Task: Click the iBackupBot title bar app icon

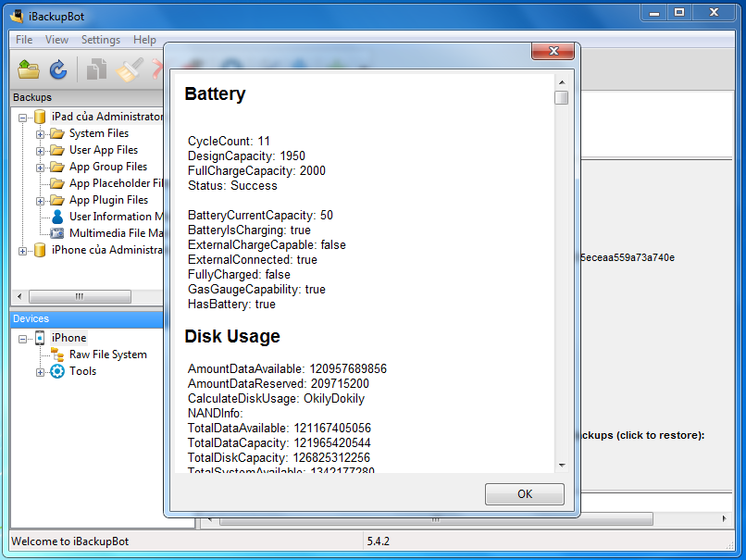Action: 18,16
